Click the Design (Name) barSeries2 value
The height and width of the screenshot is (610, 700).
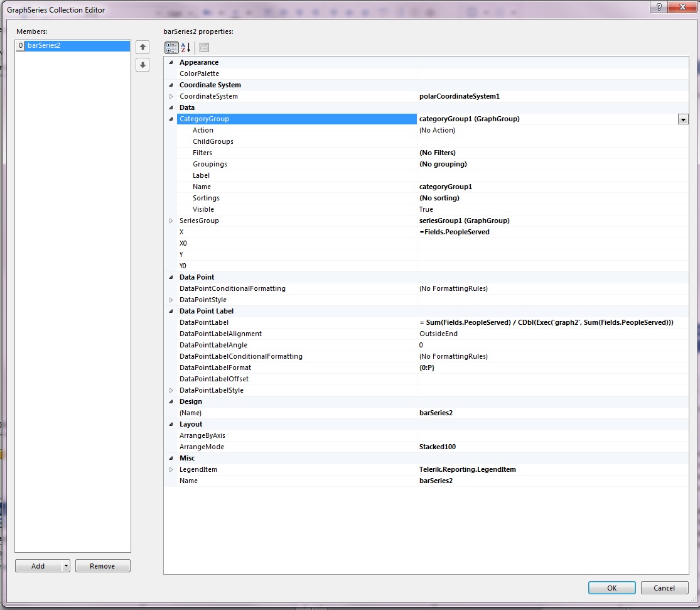[436, 413]
